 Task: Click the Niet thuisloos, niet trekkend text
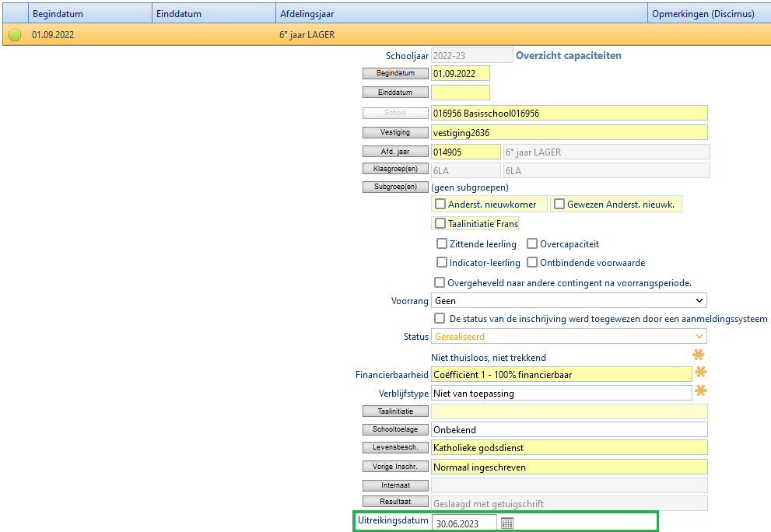[x=489, y=358]
